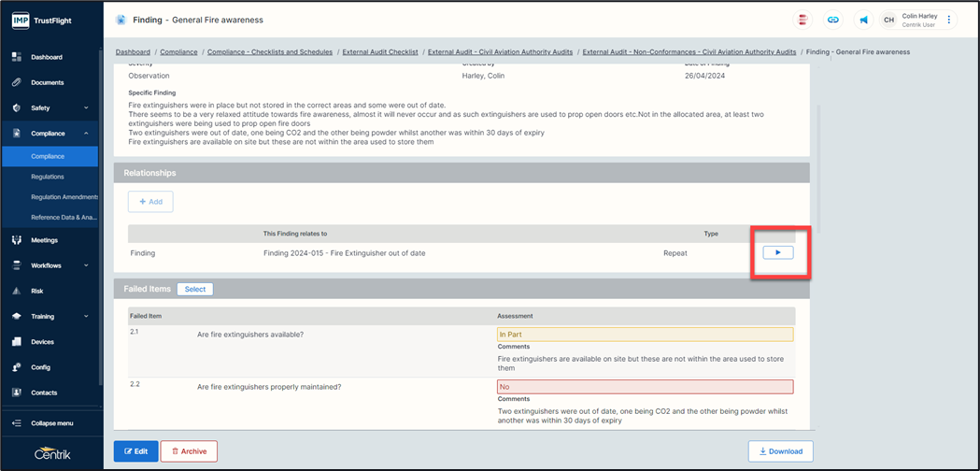Screen dimensions: 980x471
Task: Archive this finding
Action: pos(189,451)
